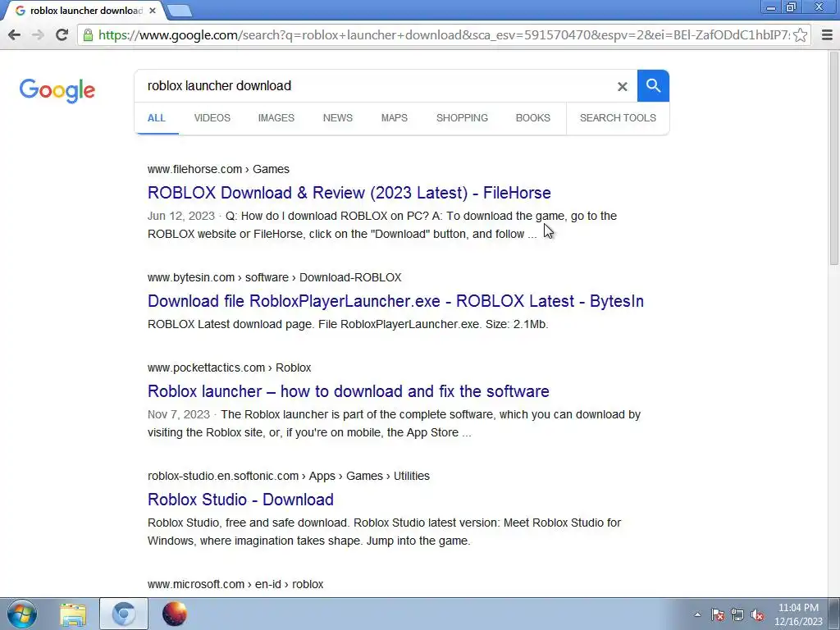The height and width of the screenshot is (630, 840).
Task: Select the roblox launcher download browser tab
Action: tap(85, 11)
